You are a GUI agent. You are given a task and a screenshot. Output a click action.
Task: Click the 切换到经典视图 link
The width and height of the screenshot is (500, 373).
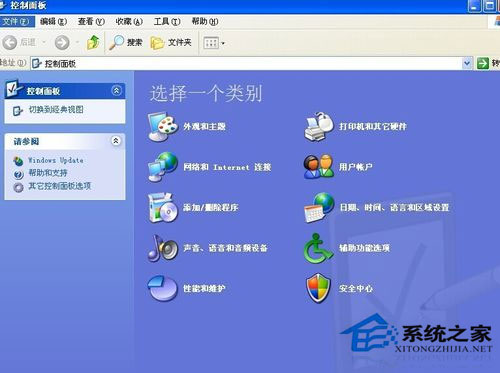[x=56, y=109]
